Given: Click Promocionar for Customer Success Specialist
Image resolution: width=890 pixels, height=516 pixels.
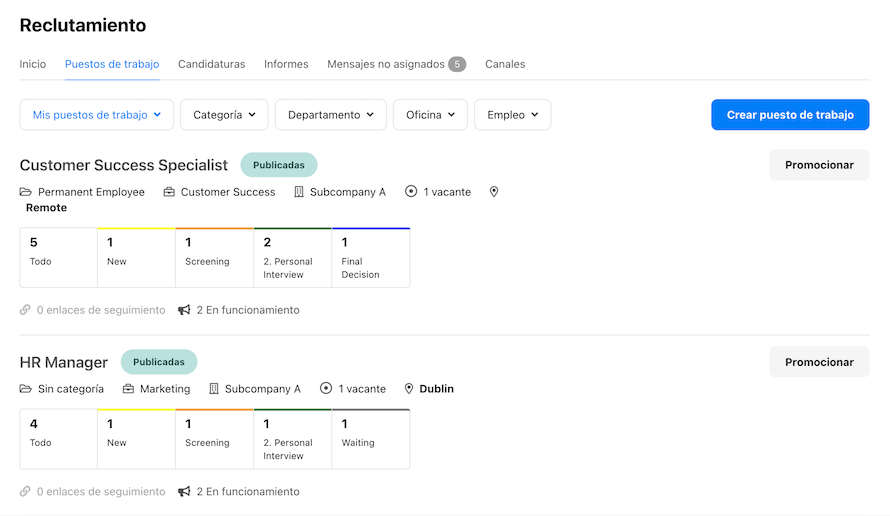Looking at the screenshot, I should 819,165.
